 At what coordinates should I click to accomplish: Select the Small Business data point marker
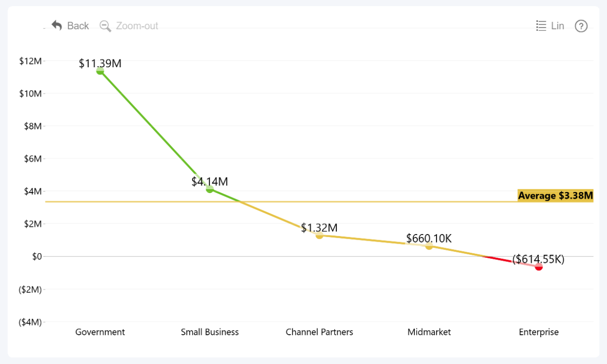point(209,189)
